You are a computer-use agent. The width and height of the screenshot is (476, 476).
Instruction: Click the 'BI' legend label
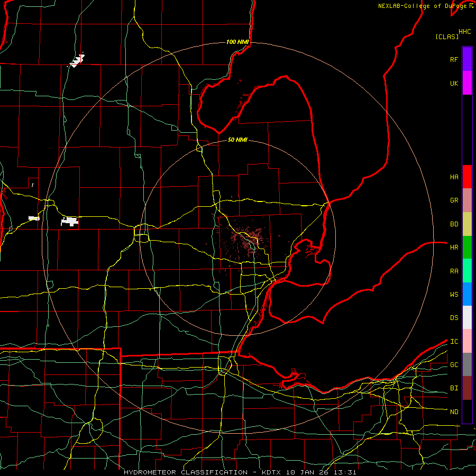[454, 388]
